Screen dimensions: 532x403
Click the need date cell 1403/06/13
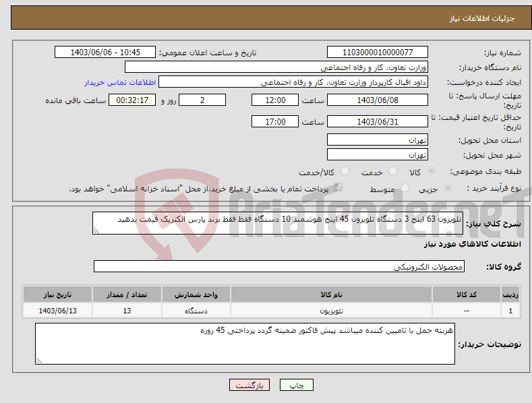[58, 311]
